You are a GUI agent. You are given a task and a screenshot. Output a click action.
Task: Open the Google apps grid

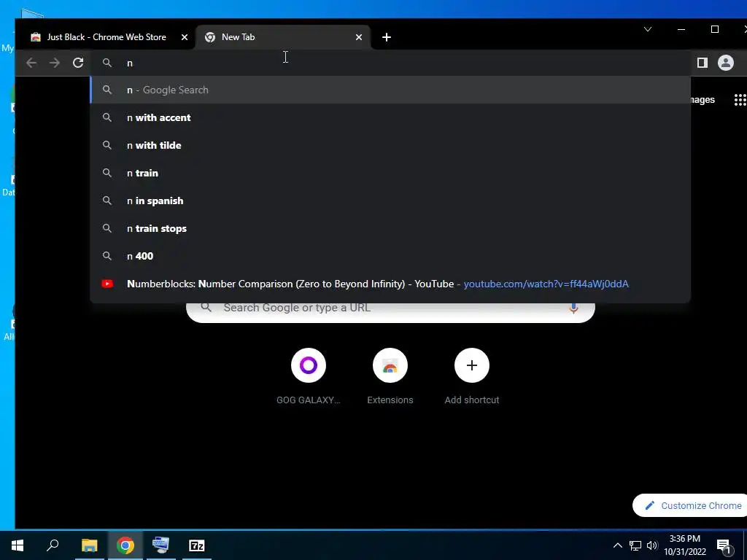tap(740, 100)
